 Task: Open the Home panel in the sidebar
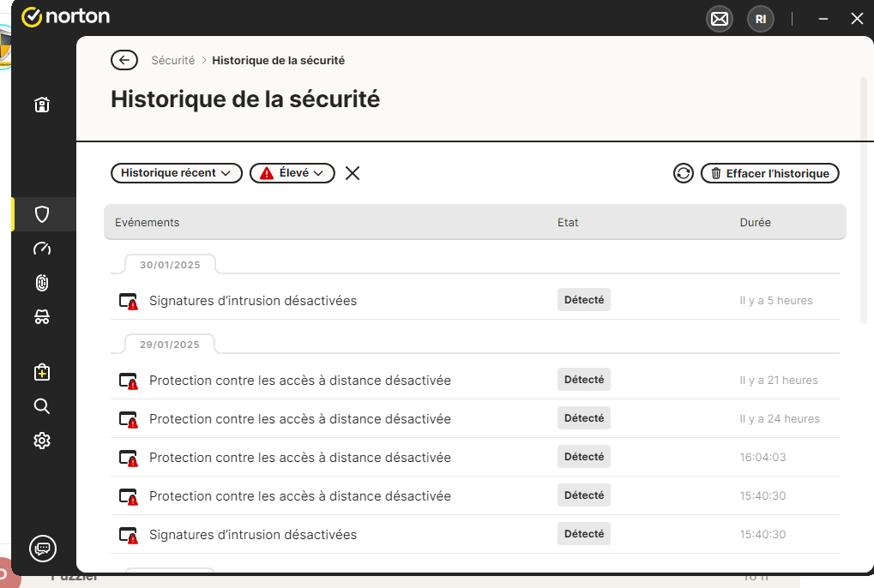pyautogui.click(x=42, y=104)
